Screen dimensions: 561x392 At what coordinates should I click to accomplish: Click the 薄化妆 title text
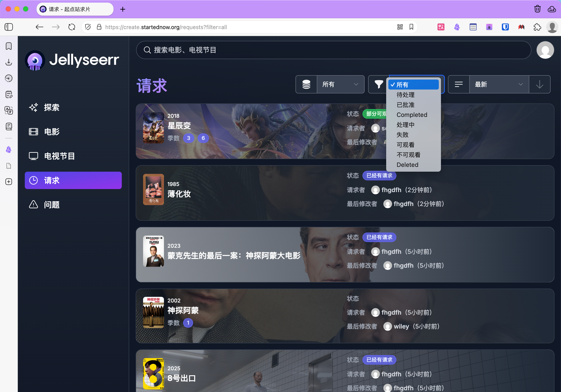click(x=179, y=194)
